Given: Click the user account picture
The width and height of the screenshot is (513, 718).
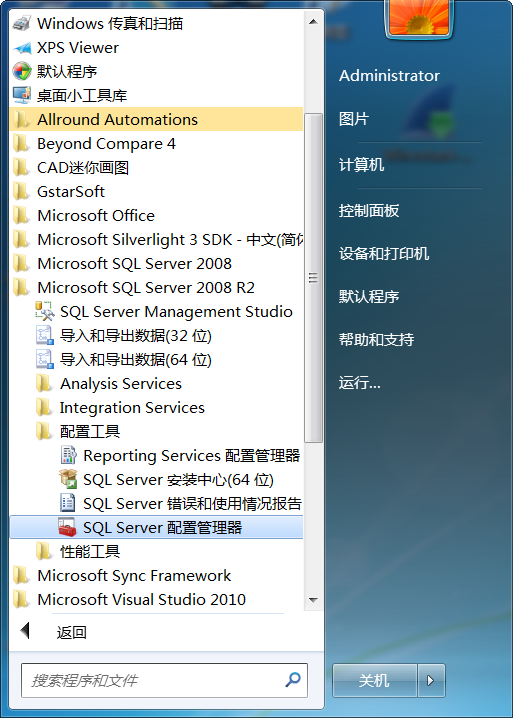Looking at the screenshot, I should tap(419, 17).
